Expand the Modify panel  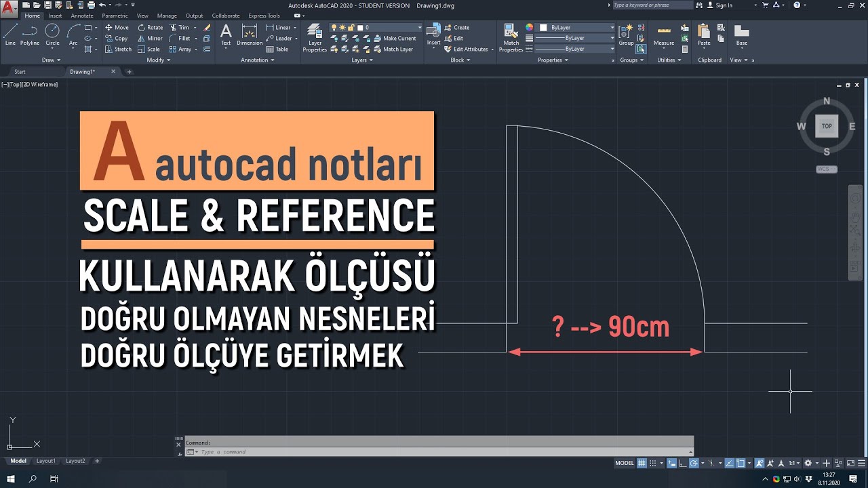point(158,60)
